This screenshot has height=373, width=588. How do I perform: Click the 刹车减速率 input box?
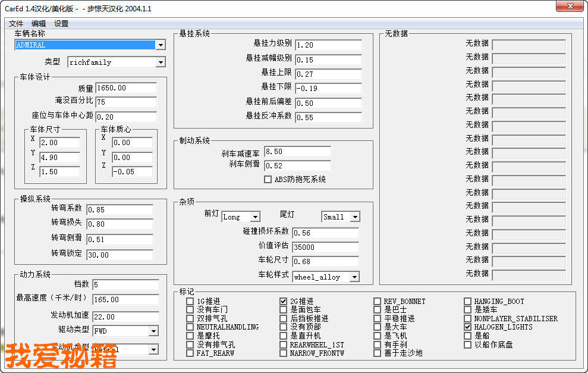297,152
